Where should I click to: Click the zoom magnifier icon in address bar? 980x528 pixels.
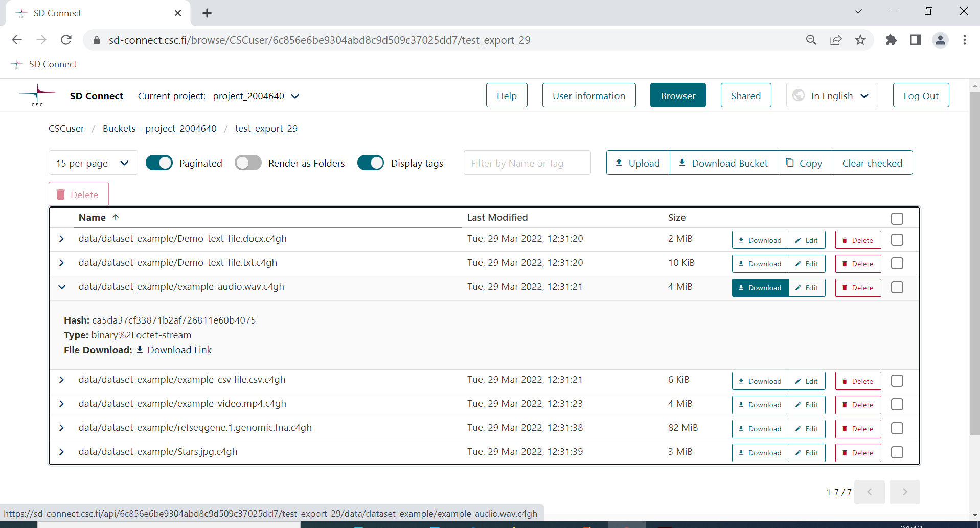point(811,40)
